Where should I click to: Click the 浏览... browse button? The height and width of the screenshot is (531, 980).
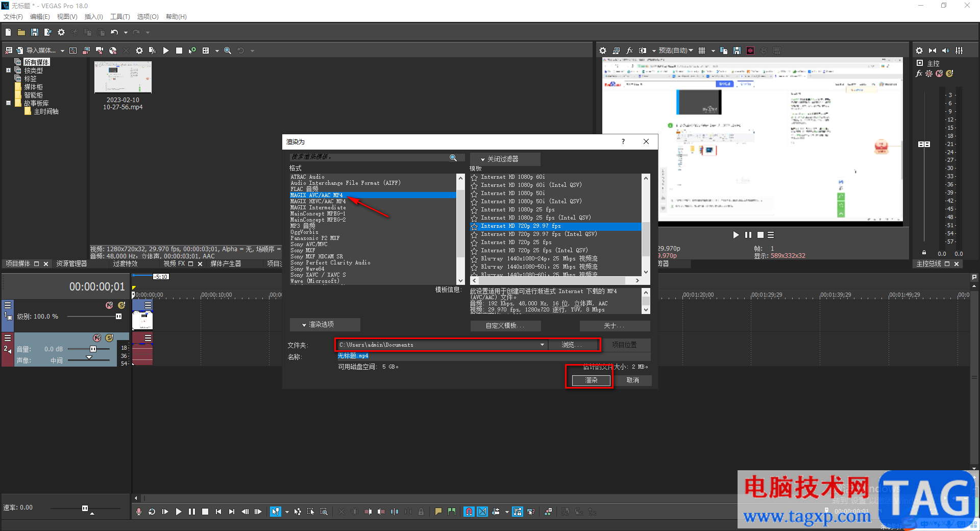coord(572,345)
